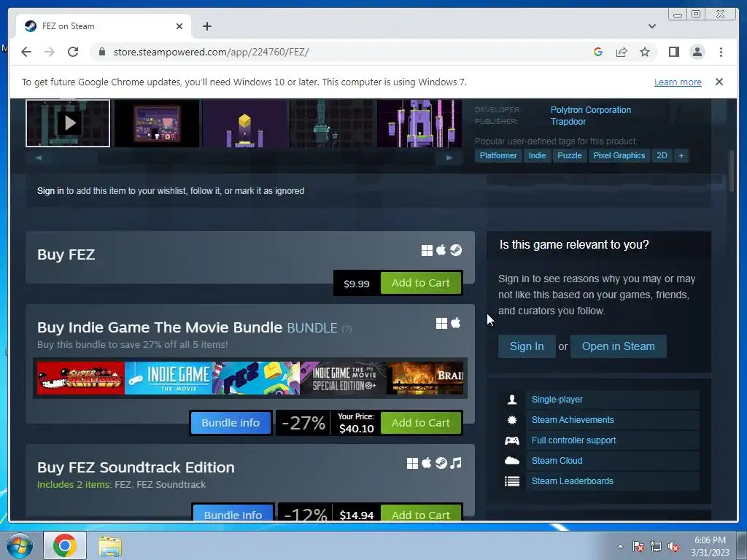Image resolution: width=747 pixels, height=560 pixels.
Task: Select the Pixel Graphics tag
Action: (619, 156)
